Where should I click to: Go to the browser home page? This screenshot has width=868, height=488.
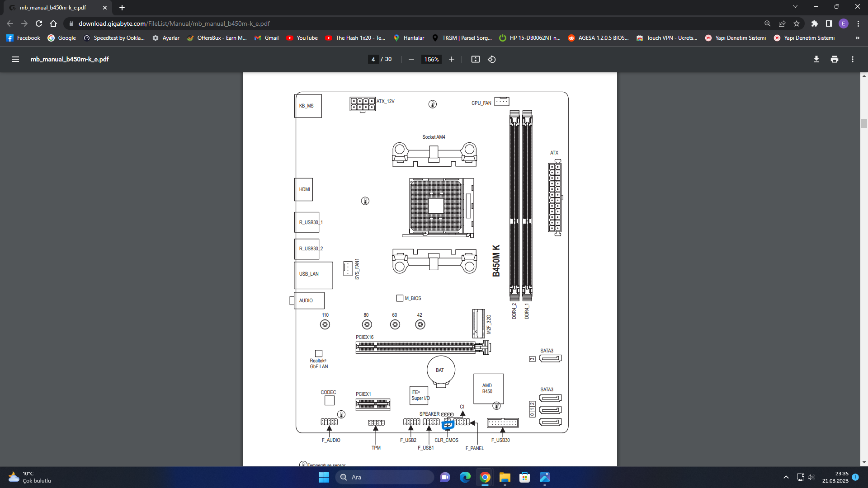point(53,23)
